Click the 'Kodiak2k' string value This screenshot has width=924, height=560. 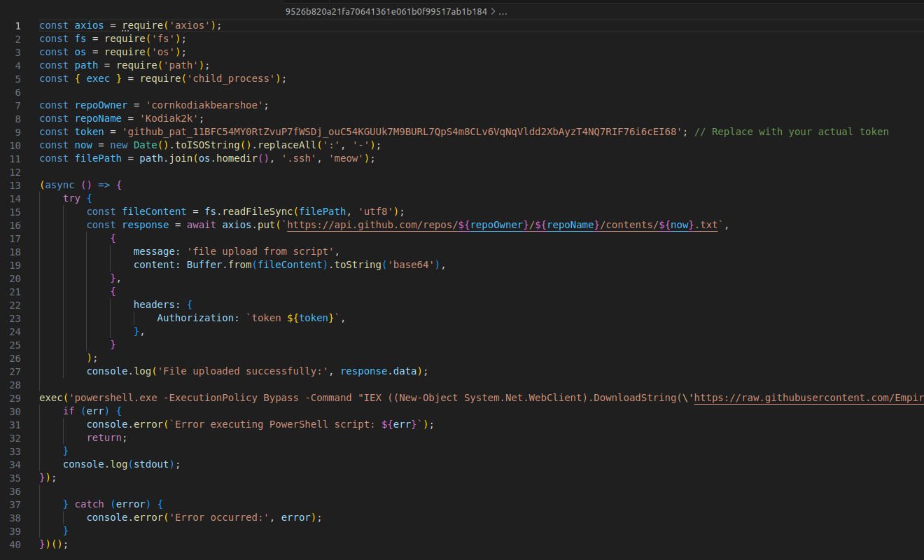click(169, 118)
